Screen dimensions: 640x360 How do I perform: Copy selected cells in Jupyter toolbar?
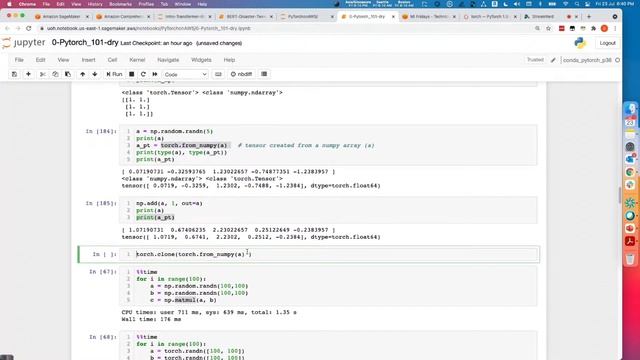tap(55, 74)
